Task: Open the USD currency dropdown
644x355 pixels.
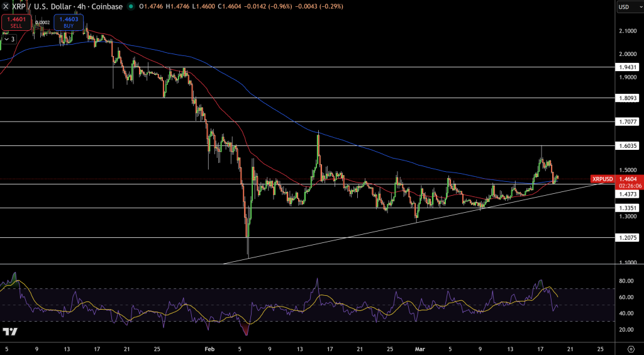Action: pos(629,6)
